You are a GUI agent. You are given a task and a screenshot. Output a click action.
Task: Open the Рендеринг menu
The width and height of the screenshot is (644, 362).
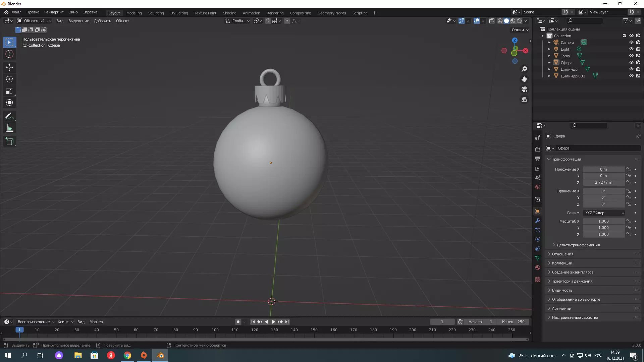[x=54, y=12]
